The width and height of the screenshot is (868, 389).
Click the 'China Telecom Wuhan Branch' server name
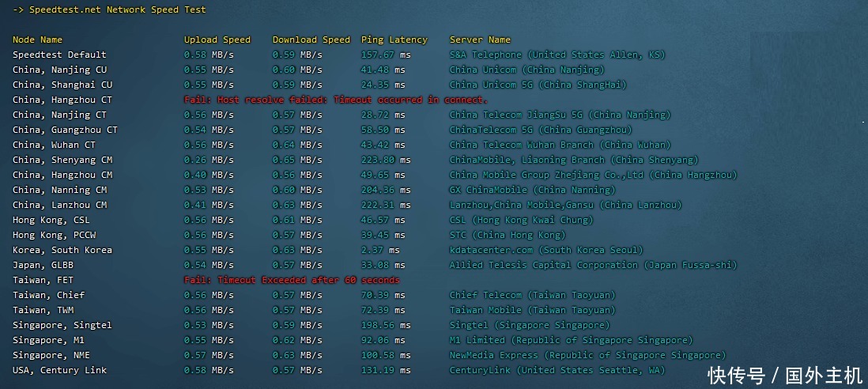560,145
